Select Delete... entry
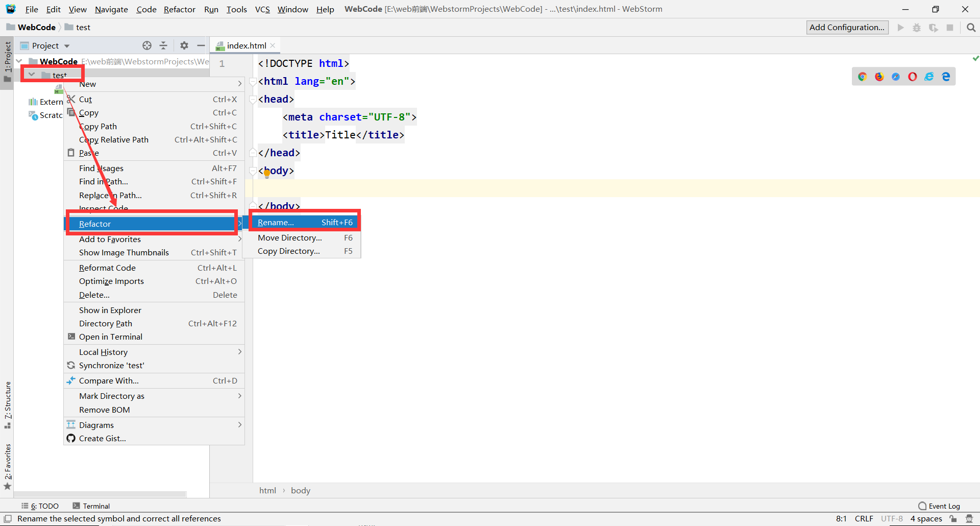This screenshot has width=980, height=526. click(x=154, y=295)
